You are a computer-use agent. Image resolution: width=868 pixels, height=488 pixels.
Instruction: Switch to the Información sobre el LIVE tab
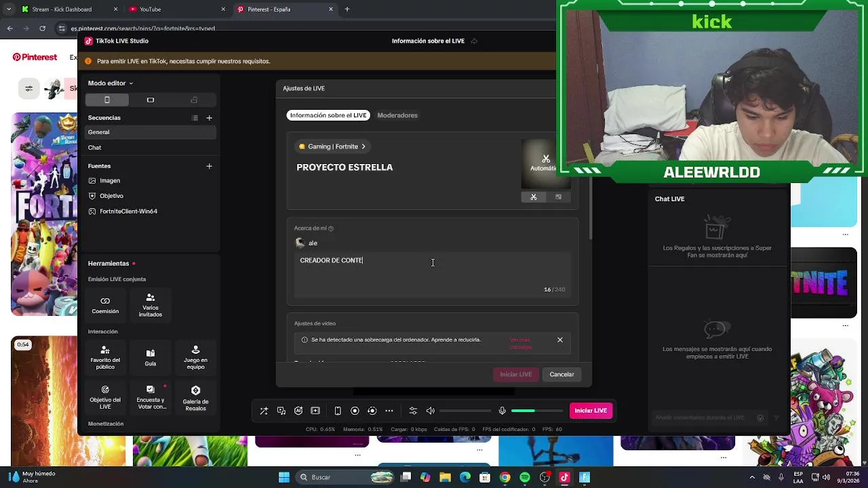[328, 115]
